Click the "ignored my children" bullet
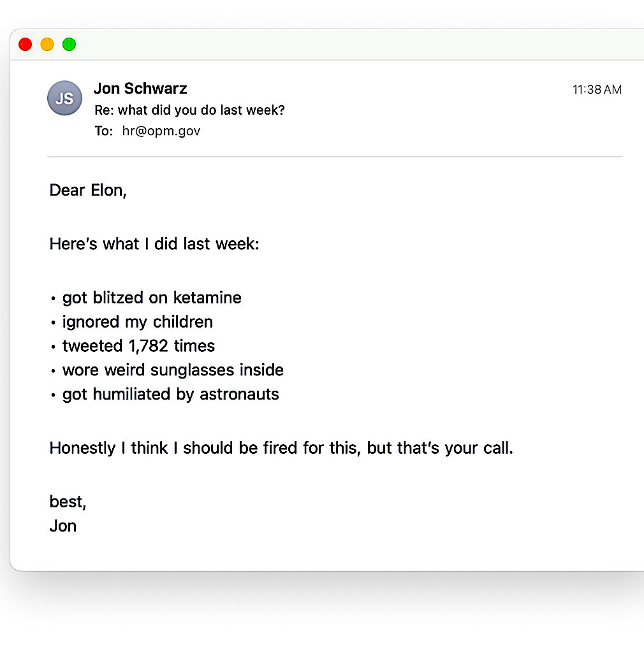This screenshot has height=645, width=644. tap(138, 322)
